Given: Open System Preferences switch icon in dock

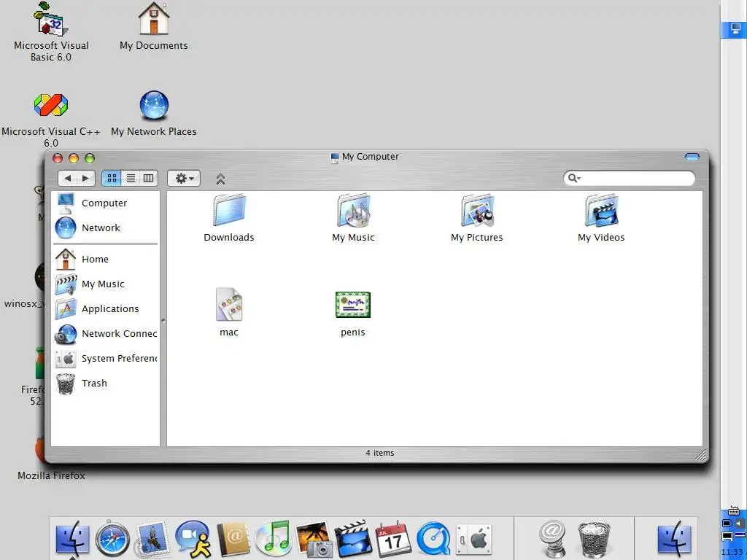Looking at the screenshot, I should coord(474,540).
